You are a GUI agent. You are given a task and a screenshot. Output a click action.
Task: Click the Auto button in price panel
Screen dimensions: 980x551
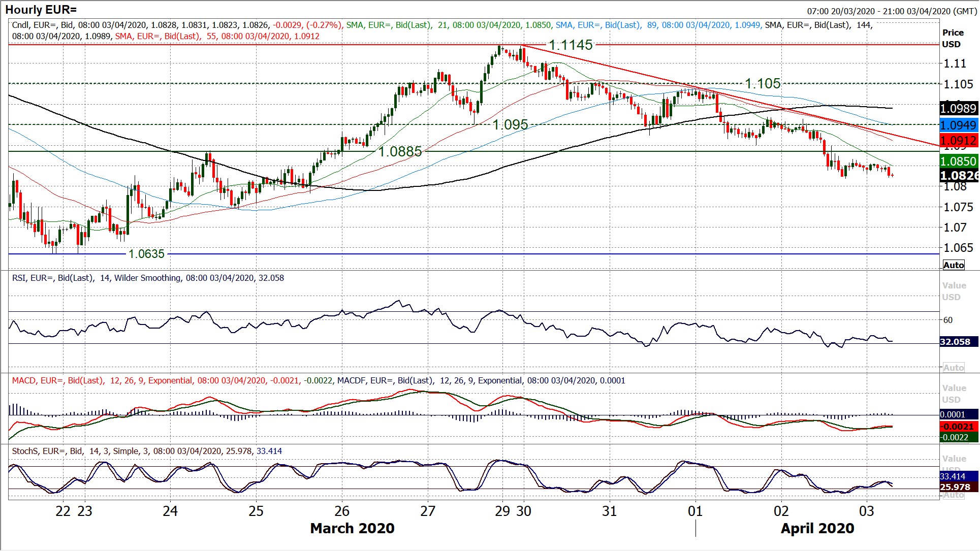[x=954, y=265]
